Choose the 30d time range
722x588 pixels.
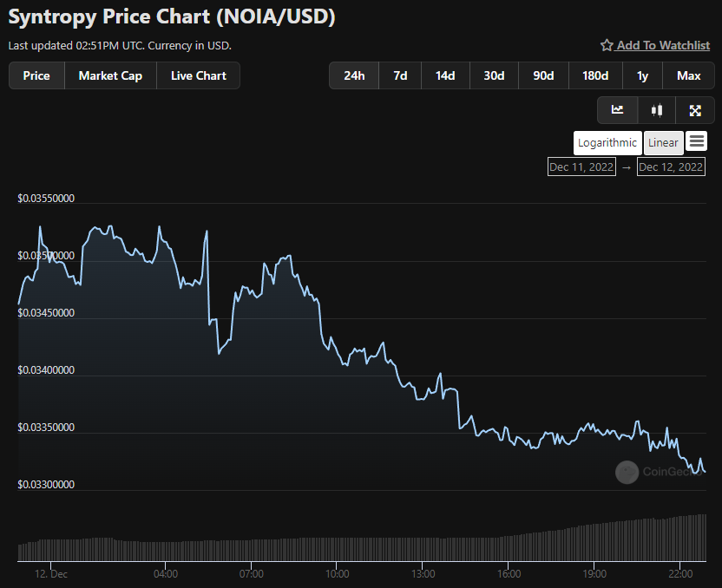(494, 75)
